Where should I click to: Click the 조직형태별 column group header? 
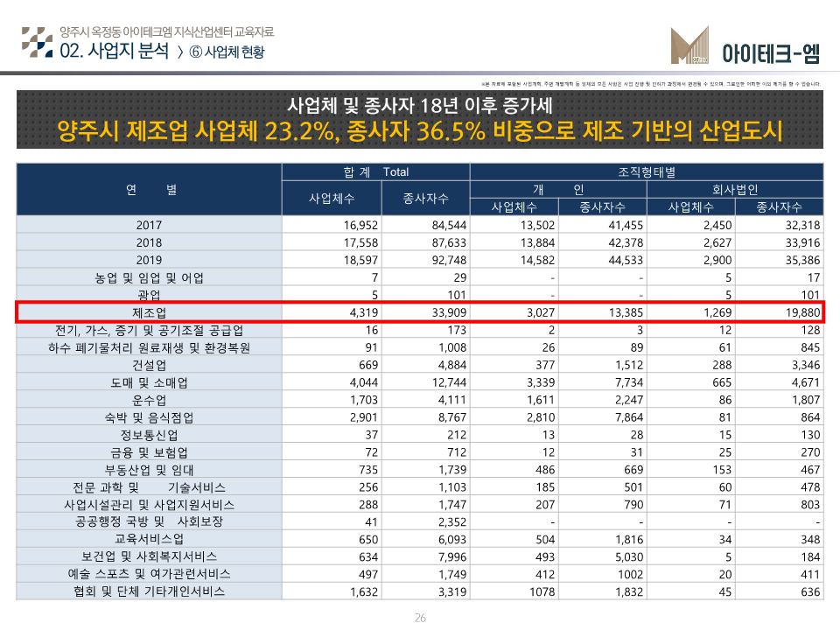[x=647, y=171]
